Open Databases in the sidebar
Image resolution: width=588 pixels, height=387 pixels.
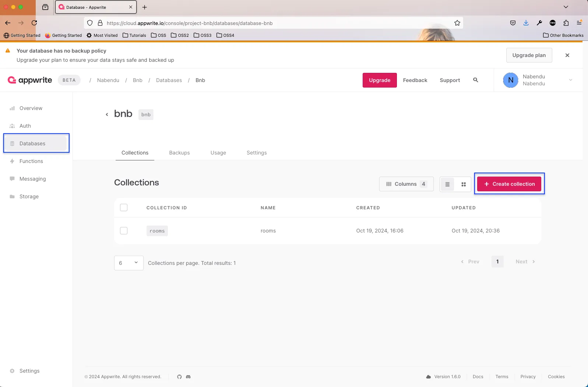36,143
